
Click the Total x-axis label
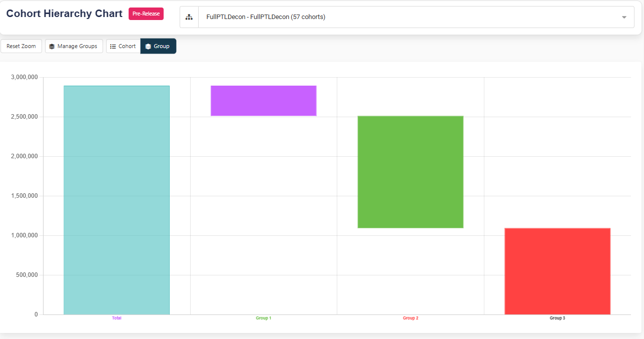(117, 318)
